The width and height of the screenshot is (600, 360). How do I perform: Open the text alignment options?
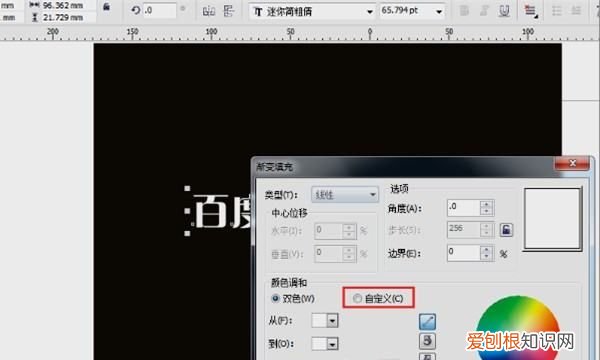tap(530, 11)
